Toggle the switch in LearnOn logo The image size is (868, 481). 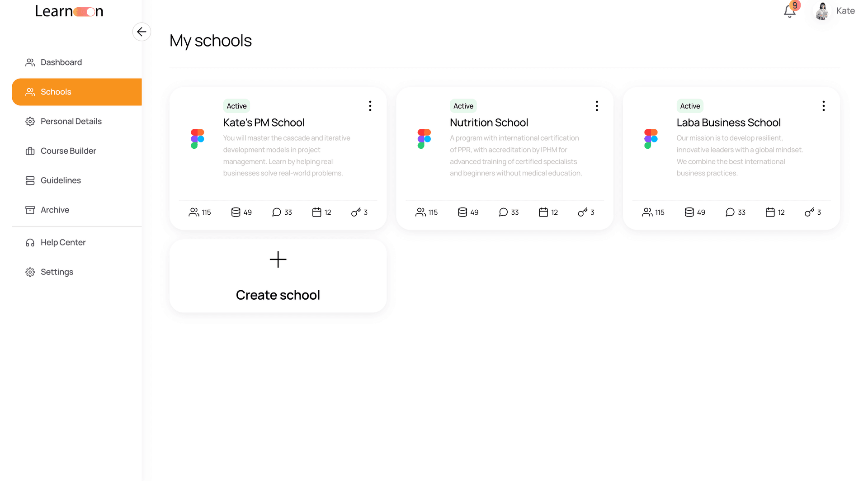(84, 12)
